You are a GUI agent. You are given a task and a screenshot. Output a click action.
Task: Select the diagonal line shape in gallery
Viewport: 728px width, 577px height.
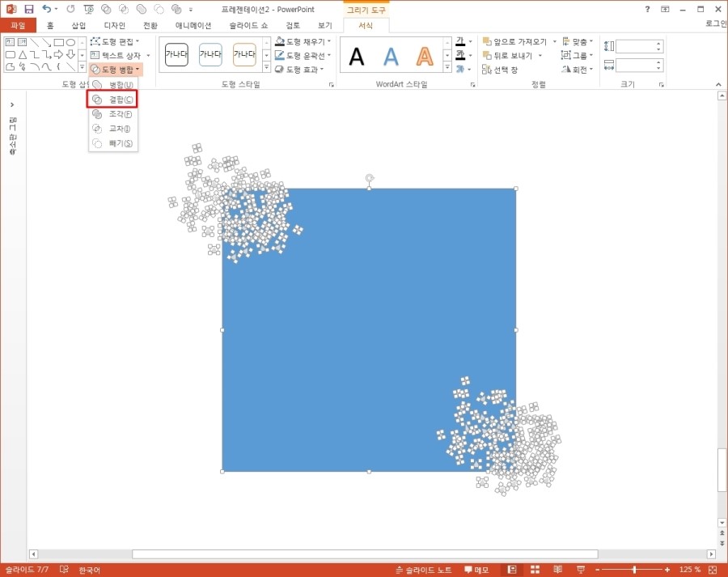[34, 42]
